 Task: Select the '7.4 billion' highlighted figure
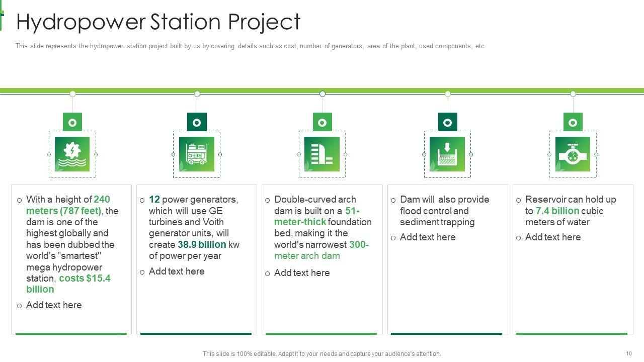557,211
